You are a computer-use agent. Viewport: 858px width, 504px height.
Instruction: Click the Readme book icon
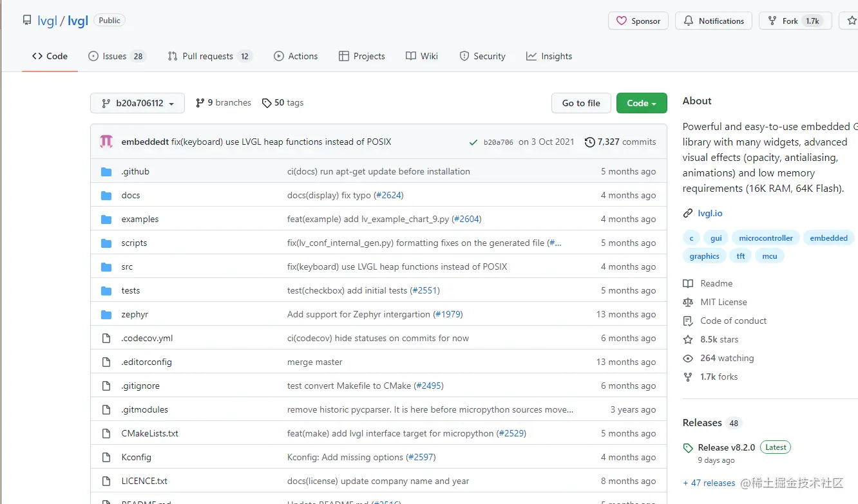tap(688, 284)
